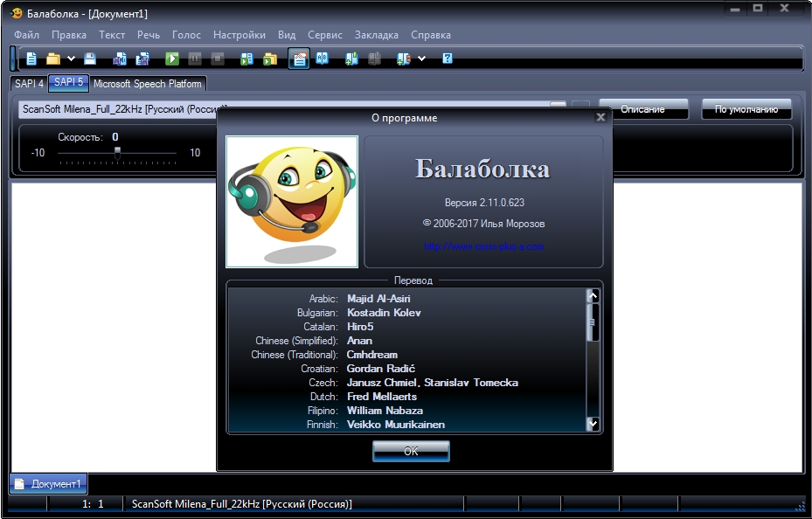Close the О программе dialog with X
This screenshot has width=812, height=519.
(600, 117)
